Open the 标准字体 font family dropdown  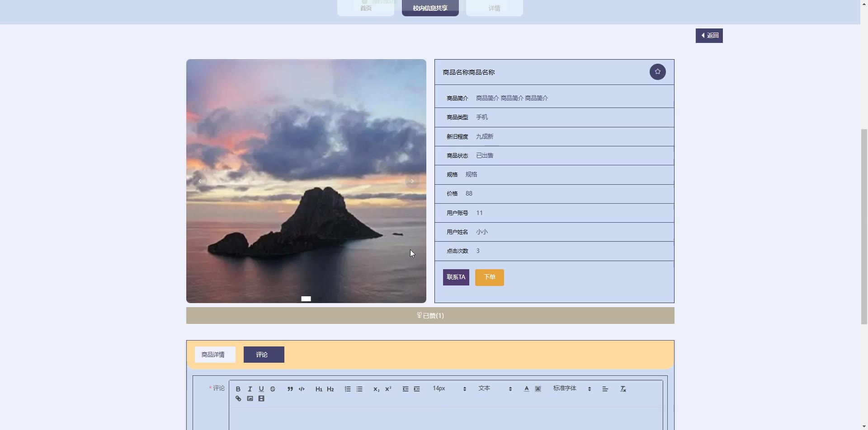click(571, 388)
